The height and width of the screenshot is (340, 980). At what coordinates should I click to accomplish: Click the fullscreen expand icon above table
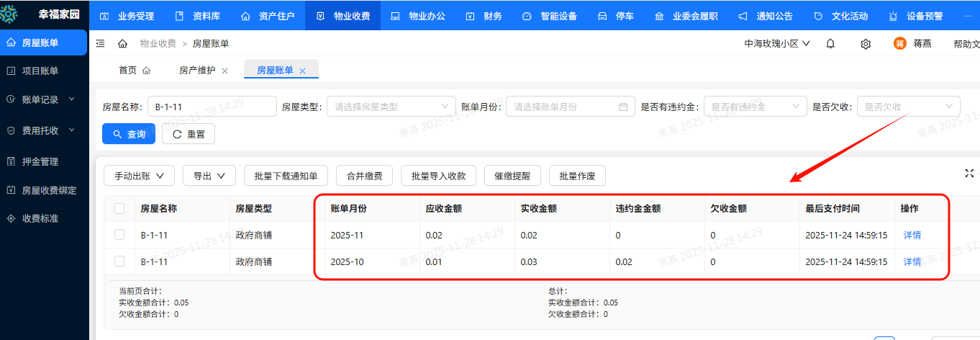[x=969, y=173]
